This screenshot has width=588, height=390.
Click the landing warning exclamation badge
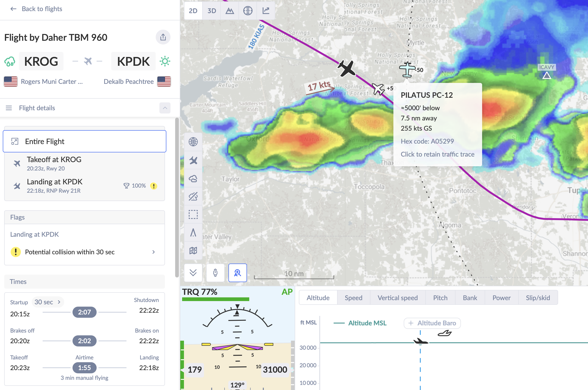click(x=154, y=186)
